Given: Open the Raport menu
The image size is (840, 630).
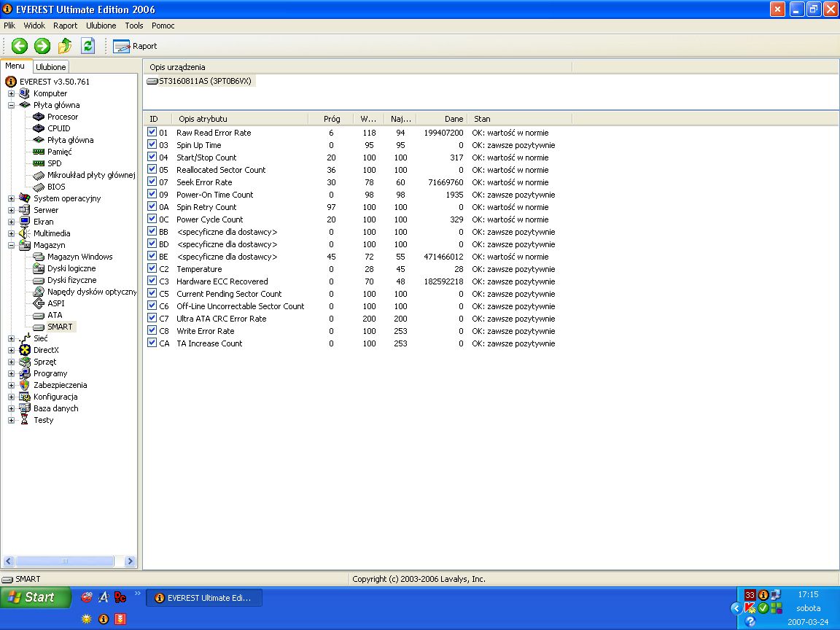Looking at the screenshot, I should click(x=66, y=26).
